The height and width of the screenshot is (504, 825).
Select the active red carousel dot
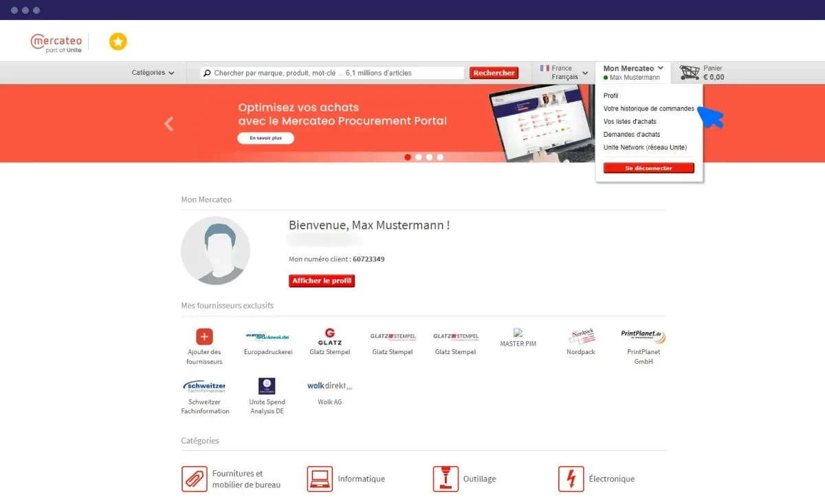click(408, 157)
